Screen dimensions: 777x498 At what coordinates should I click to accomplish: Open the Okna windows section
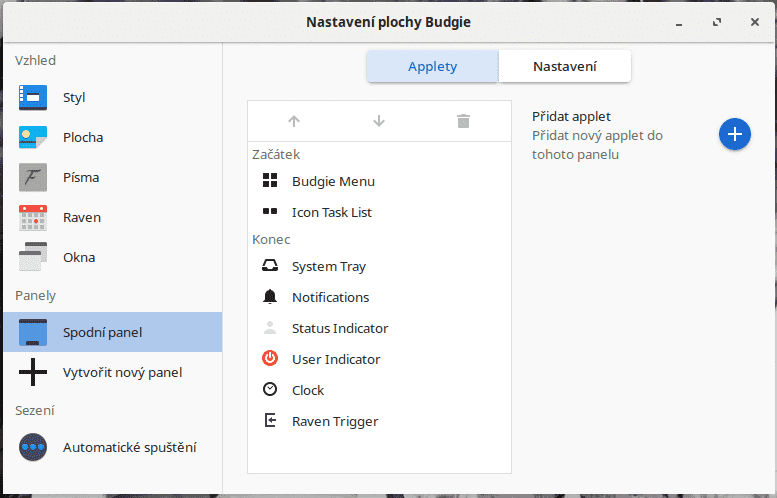point(79,257)
